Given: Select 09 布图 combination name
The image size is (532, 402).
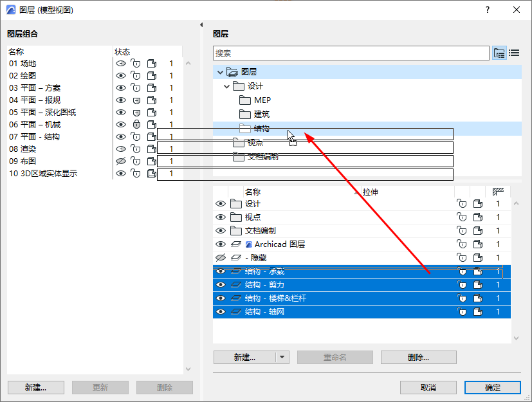Looking at the screenshot, I should [23, 161].
